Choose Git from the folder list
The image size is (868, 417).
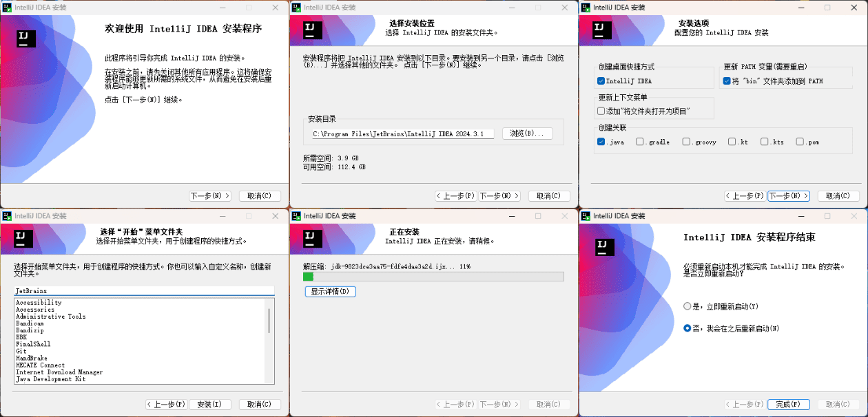(21, 351)
